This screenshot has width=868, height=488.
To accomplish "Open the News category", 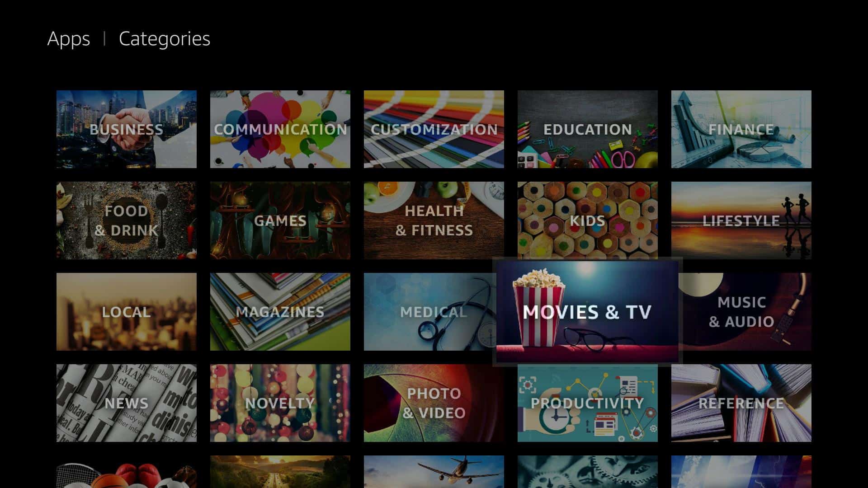I will (x=126, y=403).
